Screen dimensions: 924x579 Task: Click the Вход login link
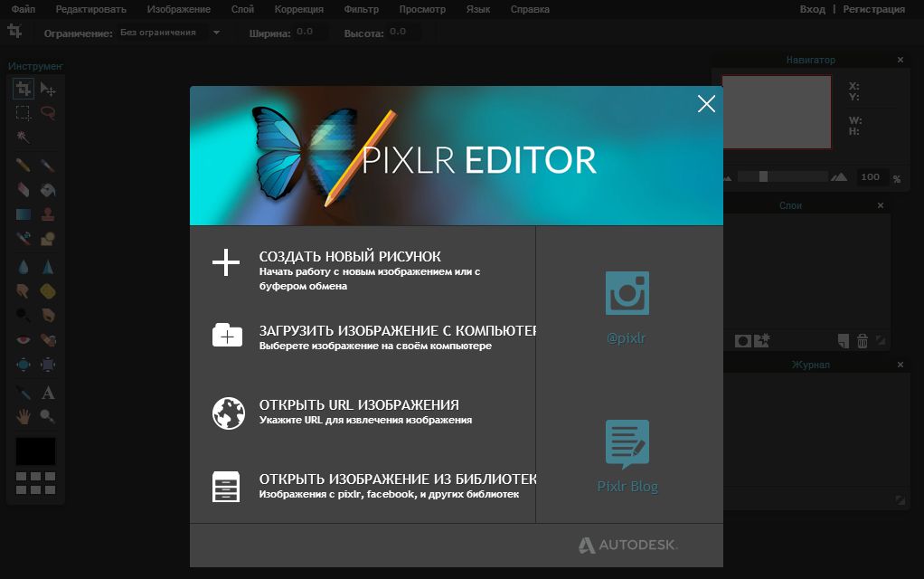click(x=812, y=9)
